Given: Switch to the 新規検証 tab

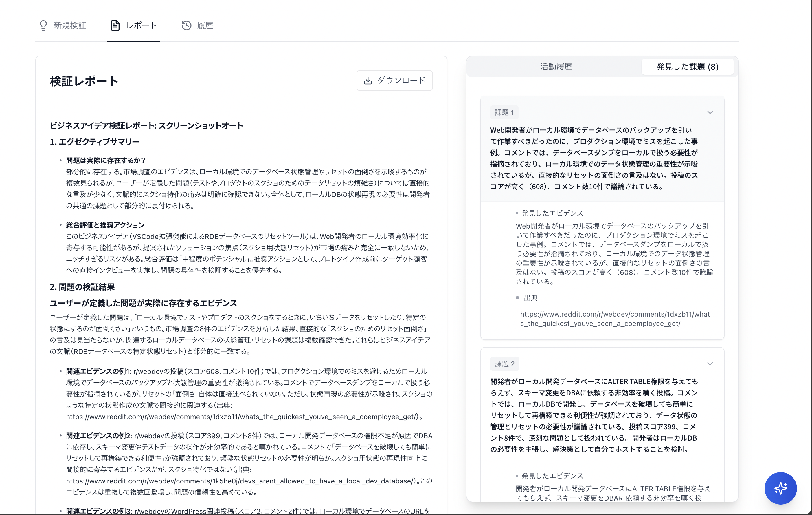Looking at the screenshot, I should [69, 25].
